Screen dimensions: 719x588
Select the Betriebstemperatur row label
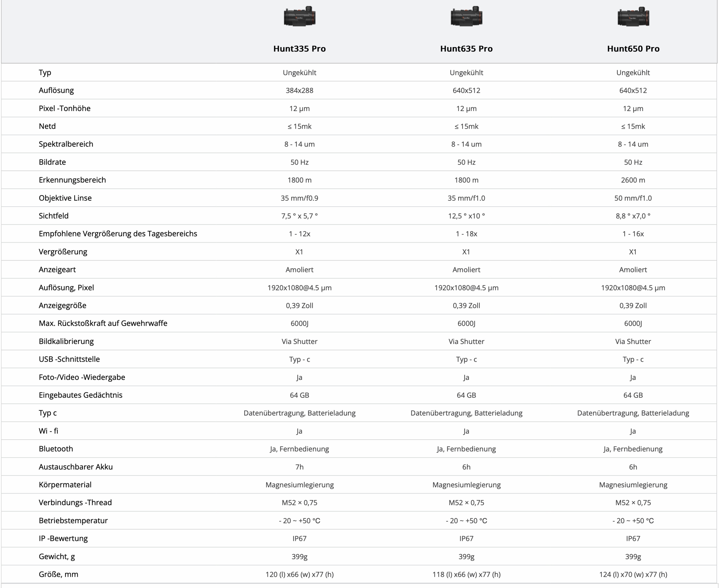click(x=73, y=521)
